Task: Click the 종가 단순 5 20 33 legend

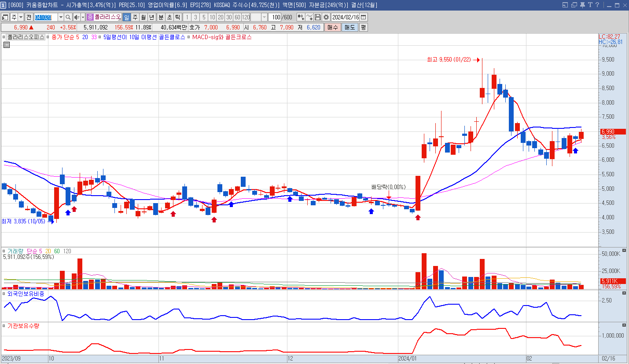Action: 74,37
